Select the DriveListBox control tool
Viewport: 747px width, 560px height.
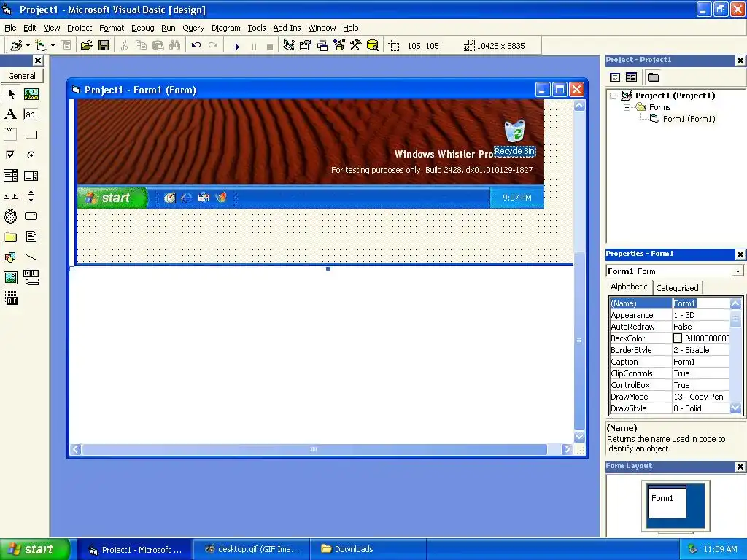(x=31, y=216)
